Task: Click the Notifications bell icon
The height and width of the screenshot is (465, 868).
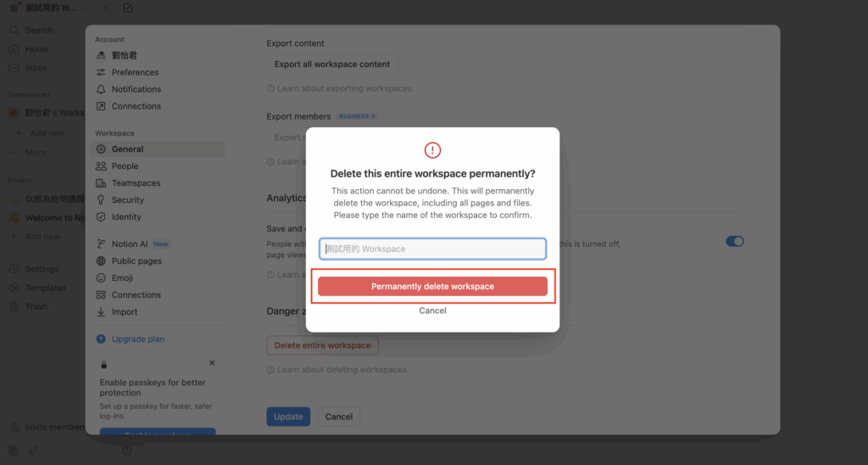Action: [x=102, y=89]
